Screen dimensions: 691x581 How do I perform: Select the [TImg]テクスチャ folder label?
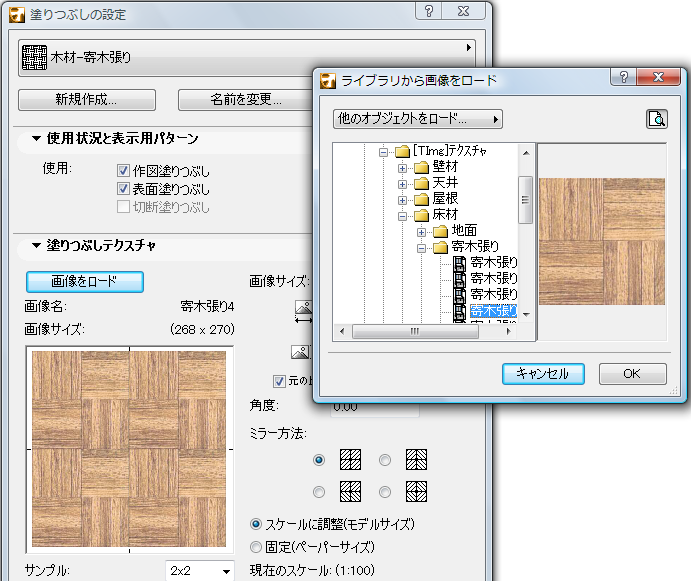pos(450,151)
